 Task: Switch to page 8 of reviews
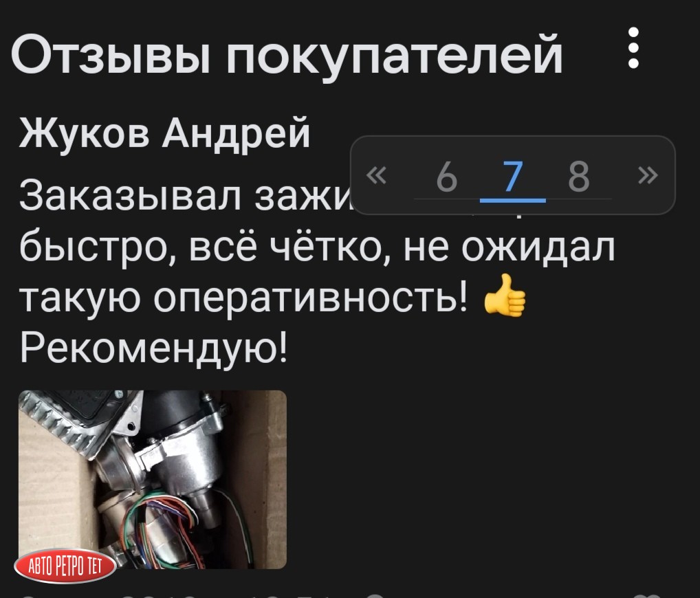pos(579,177)
